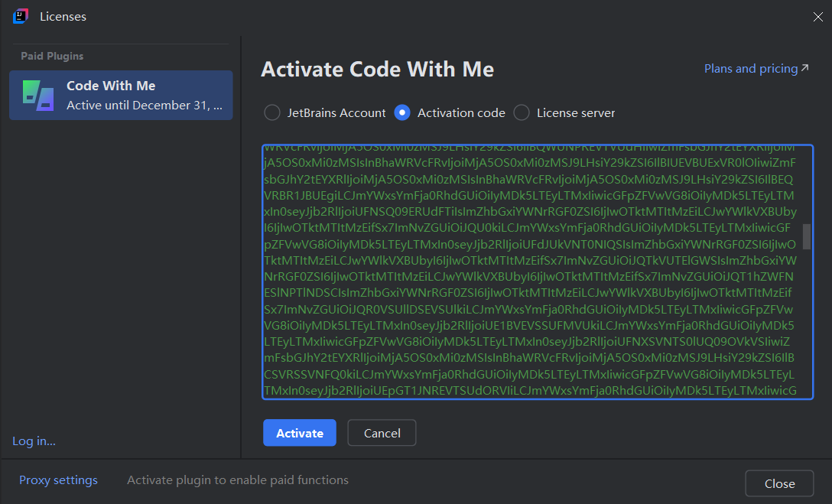Open the Log in... link
This screenshot has width=832, height=504.
(34, 441)
